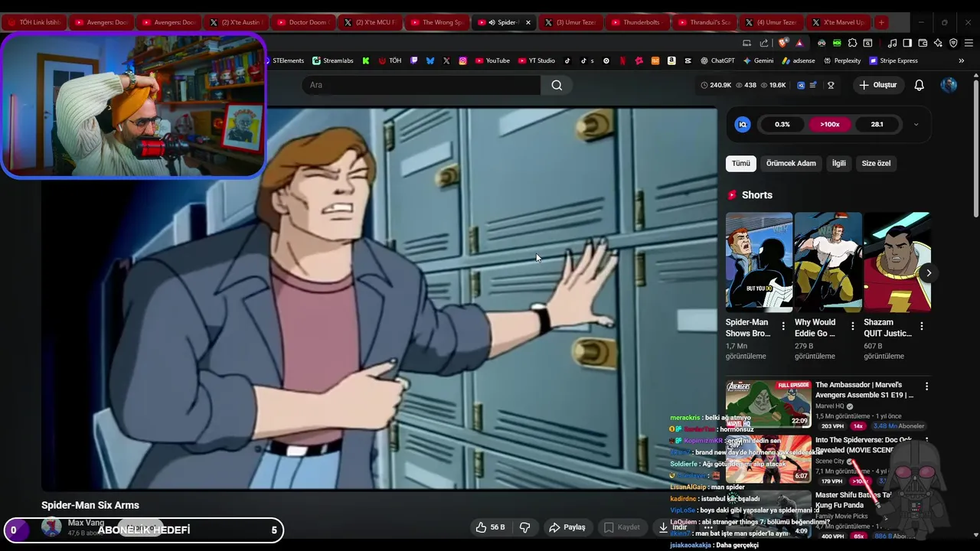The image size is (980, 551).
Task: Click the YouTube search magnifier button
Action: click(557, 85)
